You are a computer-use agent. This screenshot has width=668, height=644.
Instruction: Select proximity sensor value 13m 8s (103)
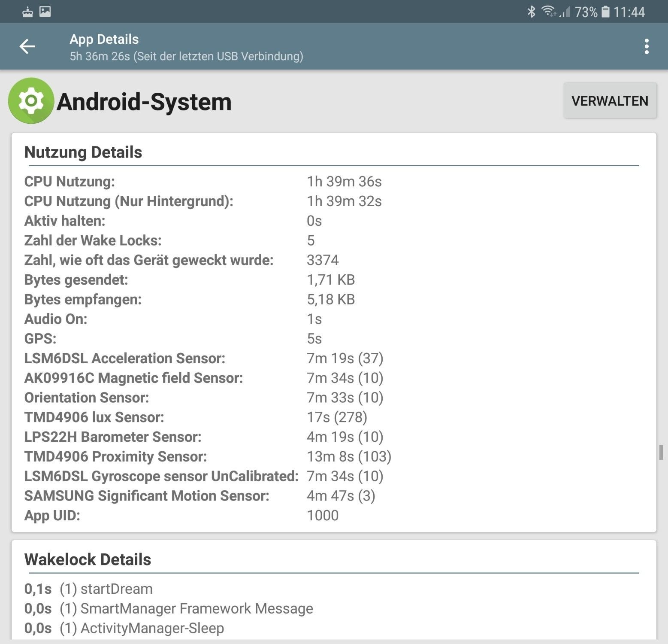pyautogui.click(x=349, y=457)
